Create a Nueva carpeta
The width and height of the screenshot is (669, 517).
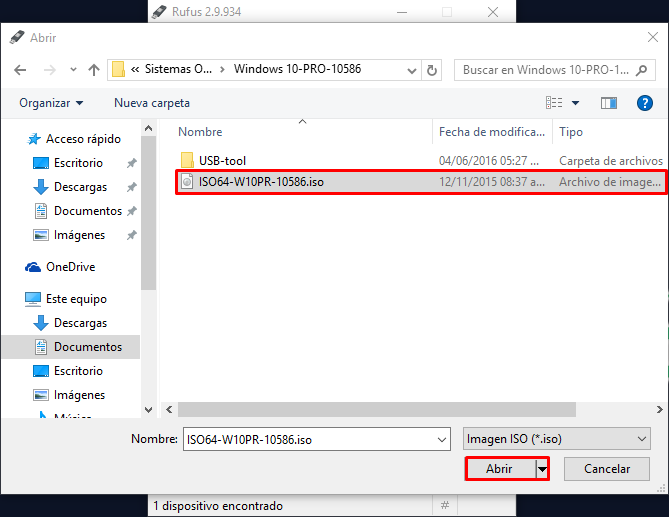pos(152,103)
